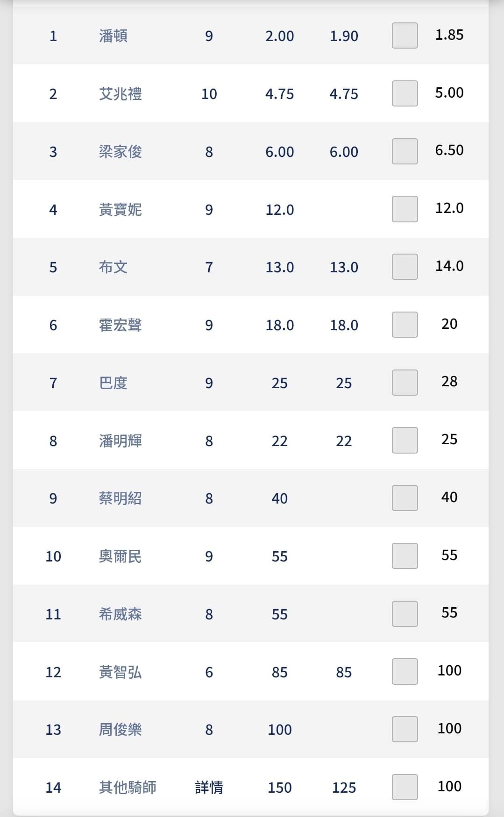Viewport: 504px width, 817px height.
Task: Select the checkbox beside 艾兆禮 odds 5.00
Action: pyautogui.click(x=405, y=93)
